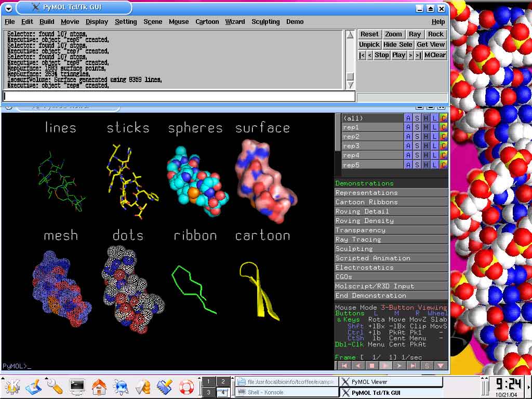Click the Ray button
532x399 pixels.
click(x=415, y=34)
